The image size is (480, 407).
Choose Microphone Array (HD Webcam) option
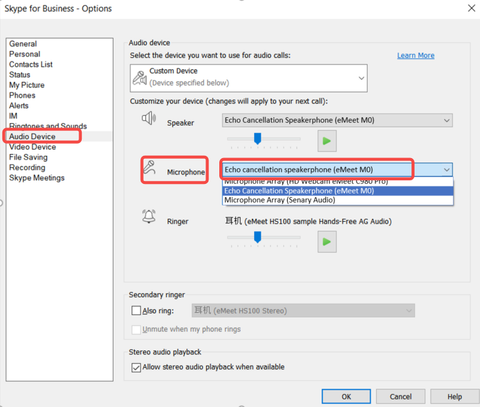[338, 182]
